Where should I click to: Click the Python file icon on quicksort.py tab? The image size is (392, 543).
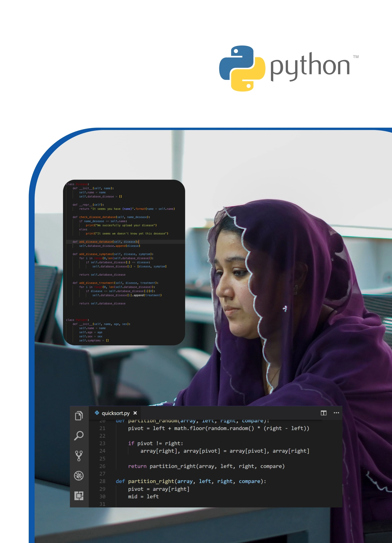pos(97,413)
